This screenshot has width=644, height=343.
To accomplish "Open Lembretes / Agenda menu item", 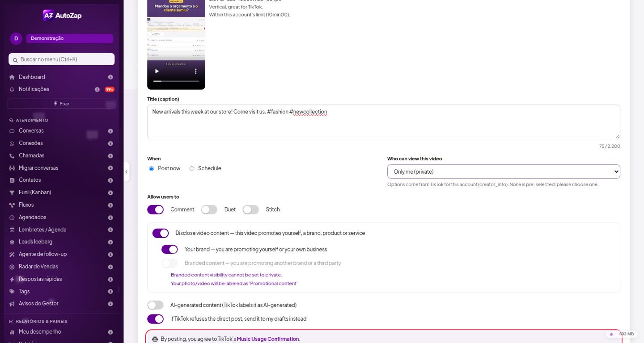I will point(42,230).
